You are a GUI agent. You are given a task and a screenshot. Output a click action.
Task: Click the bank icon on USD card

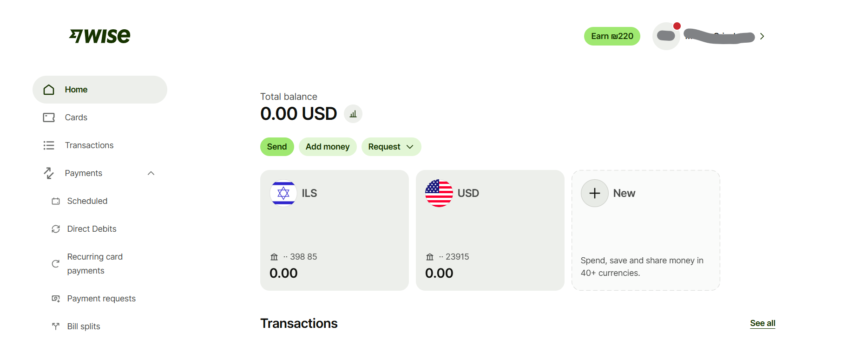click(x=430, y=257)
